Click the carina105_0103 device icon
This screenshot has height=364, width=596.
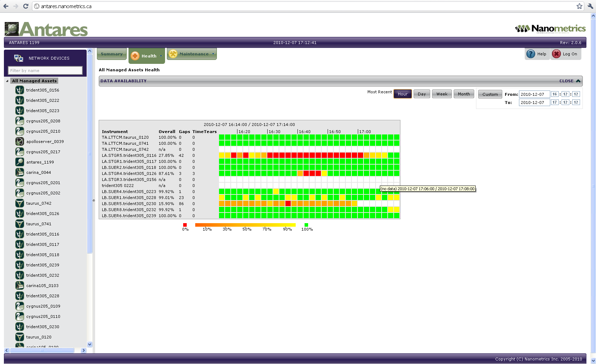(20, 286)
